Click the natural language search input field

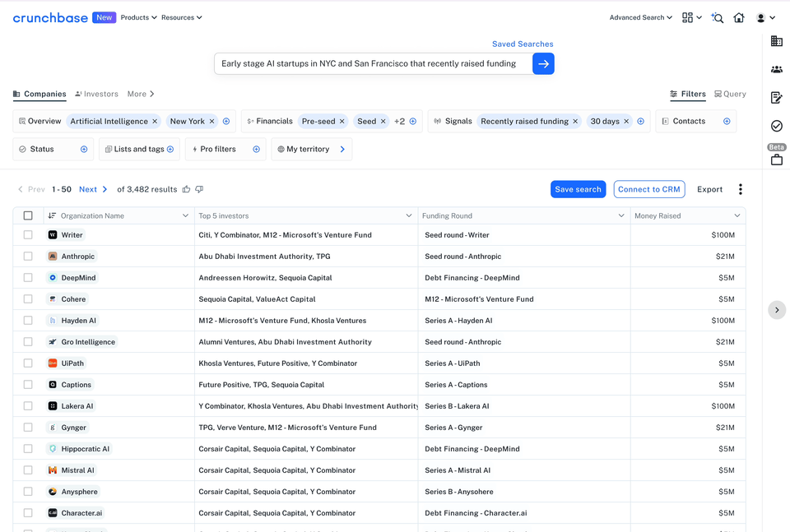pos(374,64)
